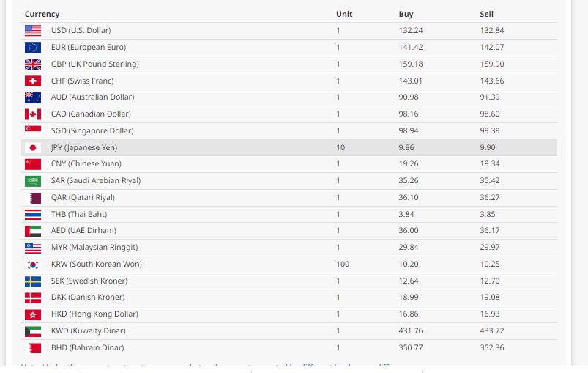
Task: Click the Sell column header
Action: pyautogui.click(x=486, y=14)
